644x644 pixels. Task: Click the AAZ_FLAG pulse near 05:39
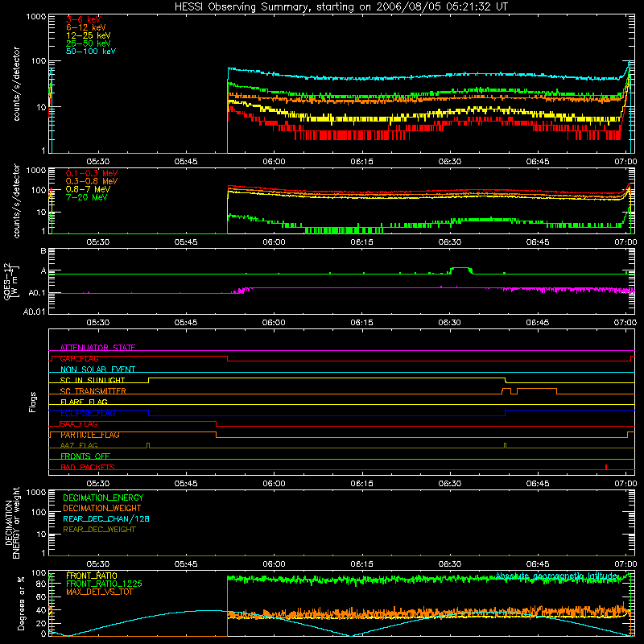coord(148,446)
